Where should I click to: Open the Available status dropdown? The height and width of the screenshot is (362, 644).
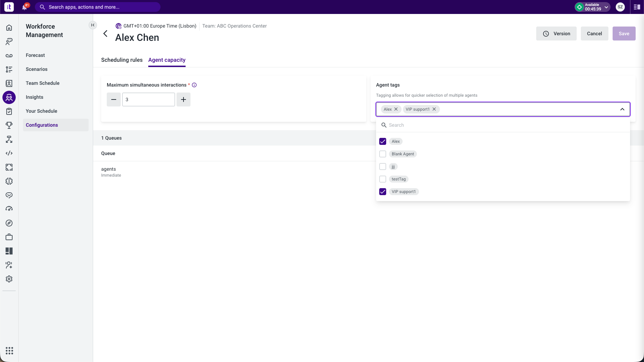[x=592, y=7]
